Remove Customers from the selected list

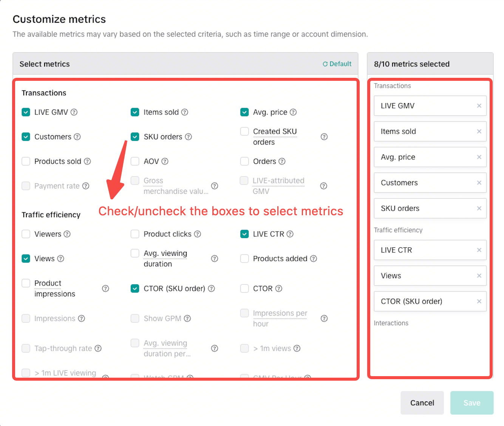479,183
